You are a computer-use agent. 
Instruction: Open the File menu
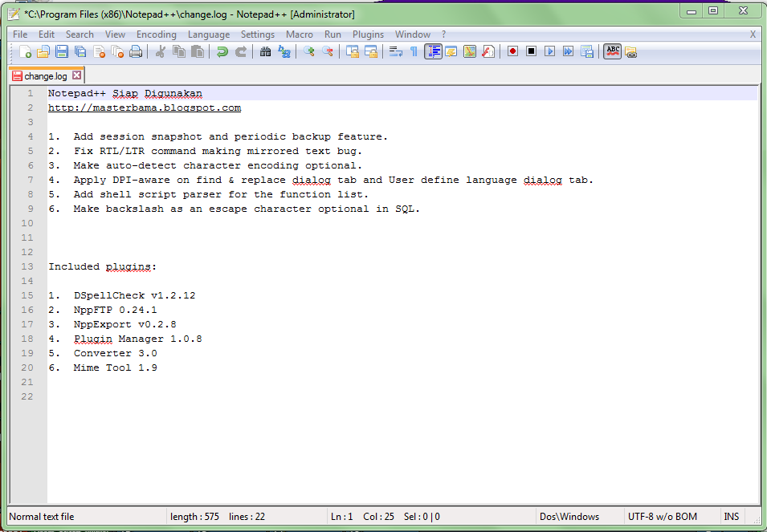(20, 35)
